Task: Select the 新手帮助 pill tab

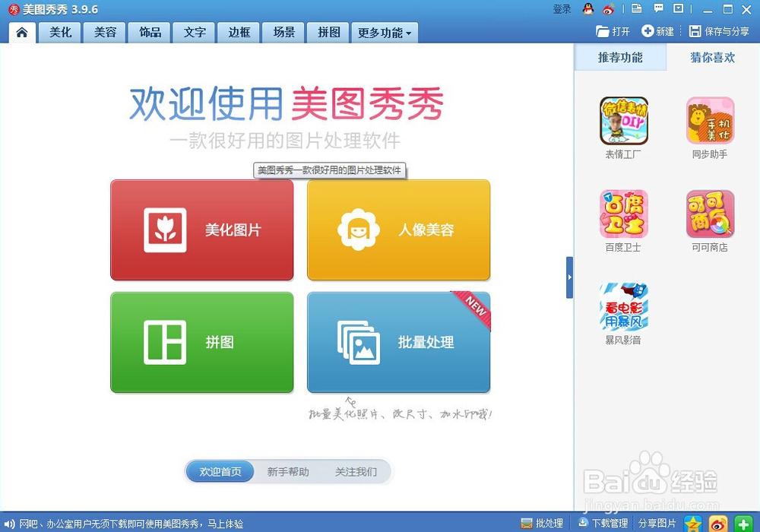Action: 288,471
